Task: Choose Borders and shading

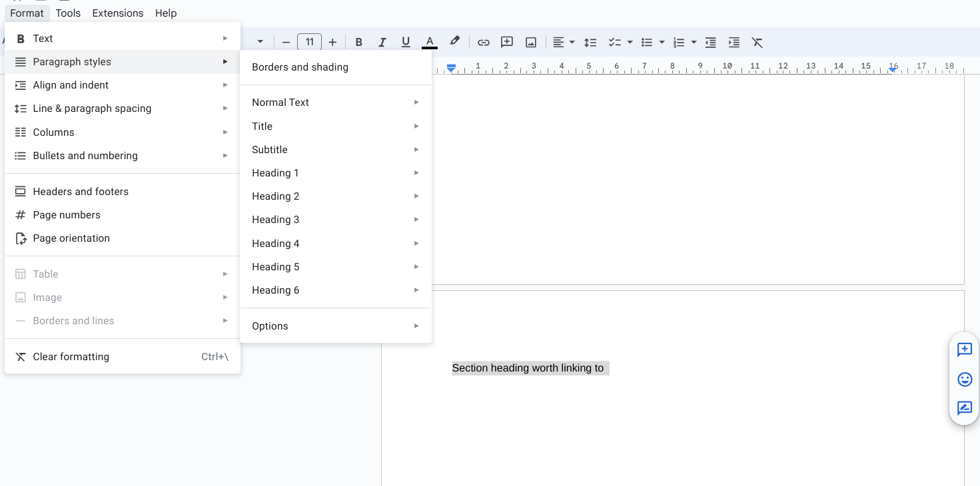Action: click(x=336, y=67)
